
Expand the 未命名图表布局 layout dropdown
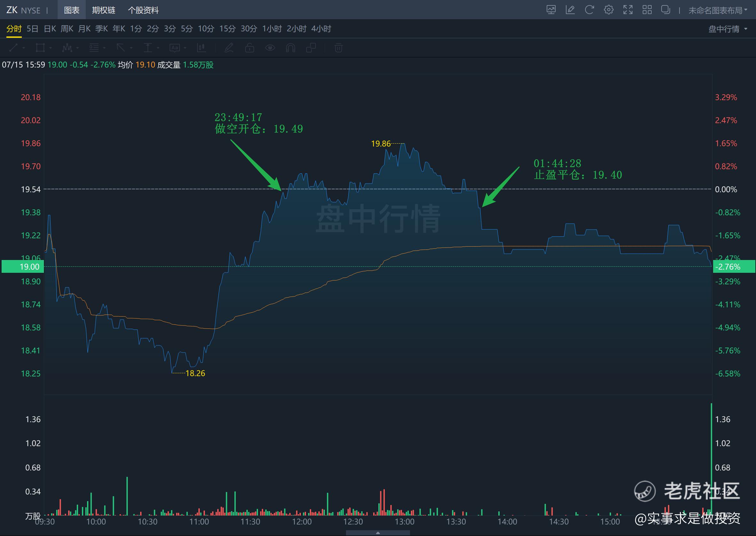[717, 11]
